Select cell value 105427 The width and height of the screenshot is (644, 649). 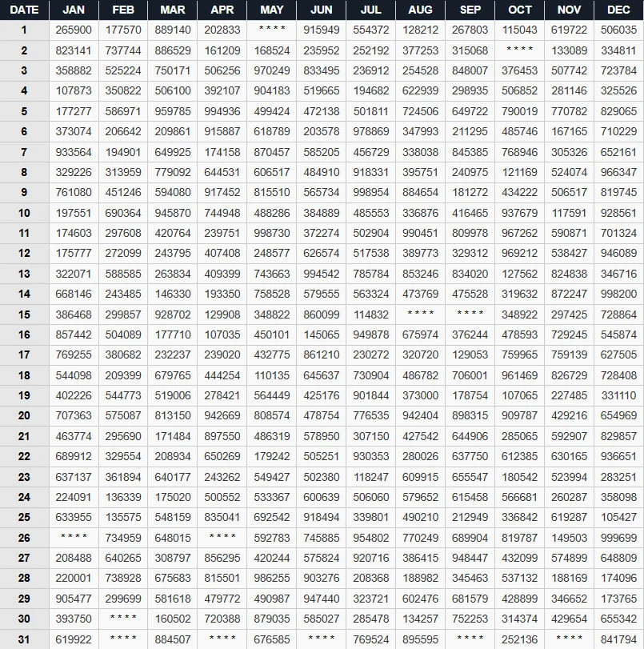pyautogui.click(x=618, y=517)
